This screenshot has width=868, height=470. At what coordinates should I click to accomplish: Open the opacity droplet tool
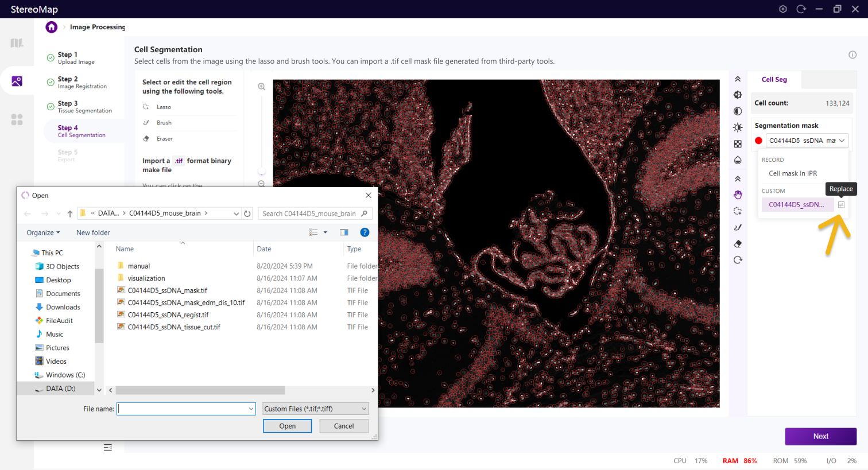click(738, 160)
